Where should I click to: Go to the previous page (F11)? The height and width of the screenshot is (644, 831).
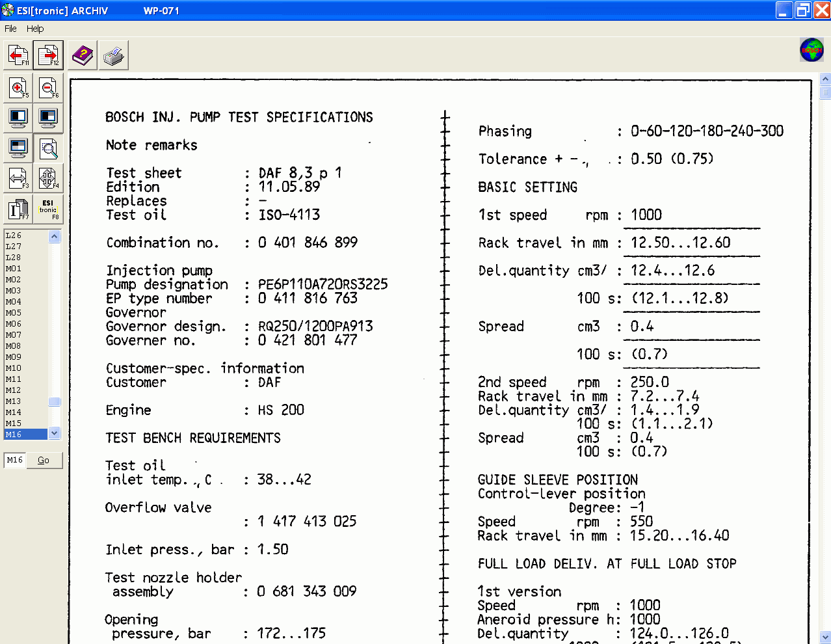pyautogui.click(x=18, y=55)
